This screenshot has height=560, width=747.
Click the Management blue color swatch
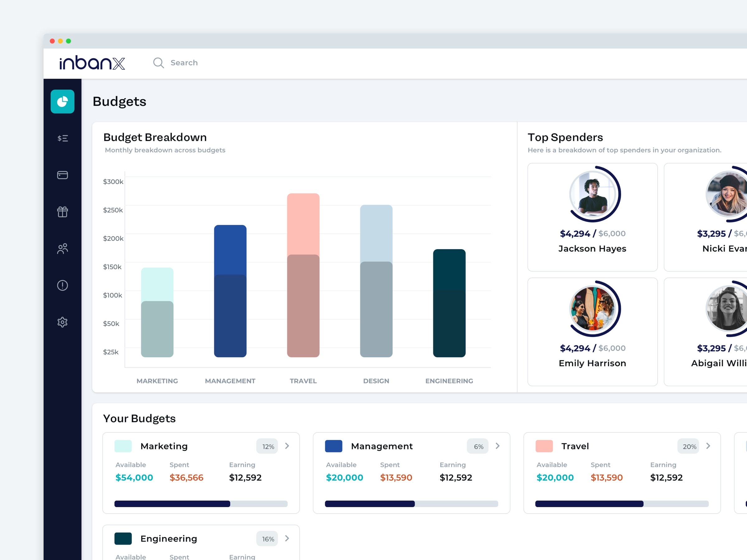tap(334, 446)
